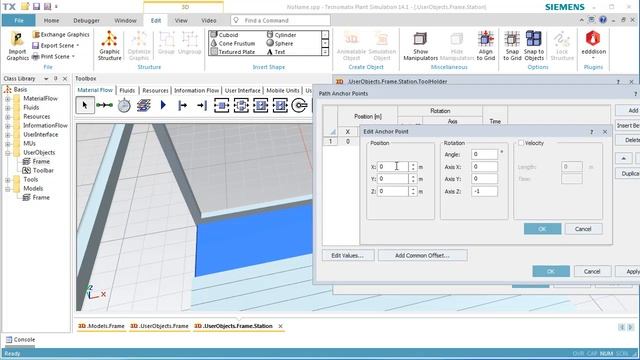Select the ParallelProc station icon

[241, 105]
